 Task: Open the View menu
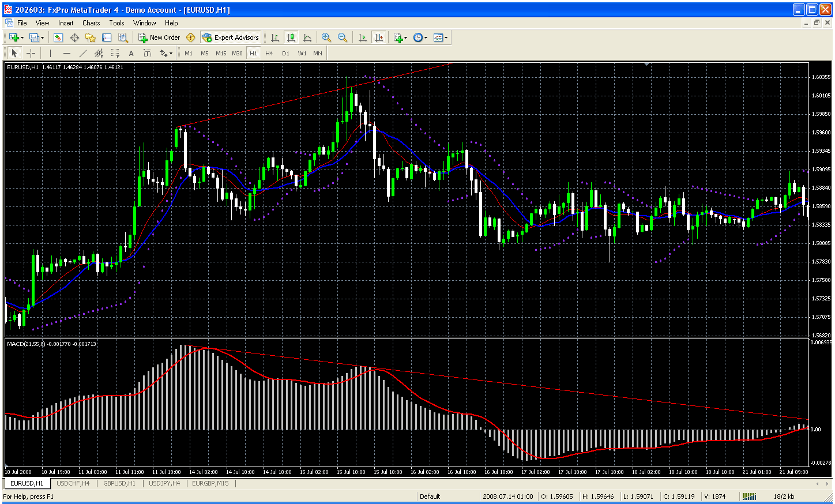click(43, 23)
